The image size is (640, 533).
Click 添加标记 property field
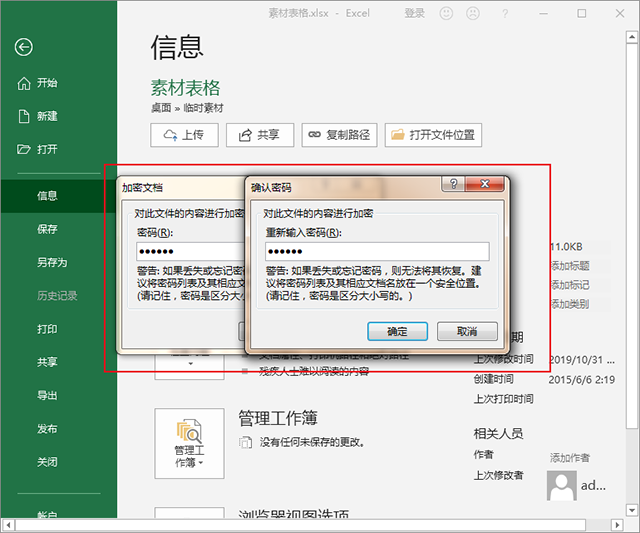tap(570, 285)
